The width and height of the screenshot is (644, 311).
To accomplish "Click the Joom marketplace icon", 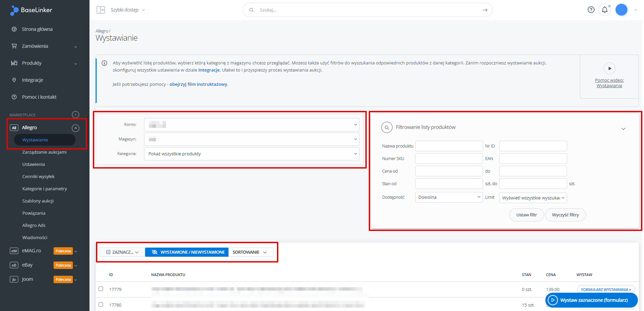I will pyautogui.click(x=14, y=279).
